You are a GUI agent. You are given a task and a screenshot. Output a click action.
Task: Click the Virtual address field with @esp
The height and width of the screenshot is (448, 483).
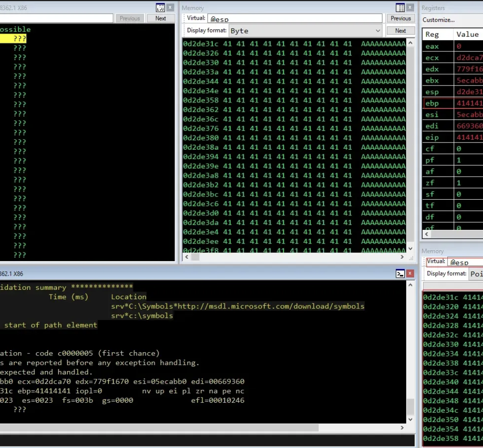pos(295,18)
